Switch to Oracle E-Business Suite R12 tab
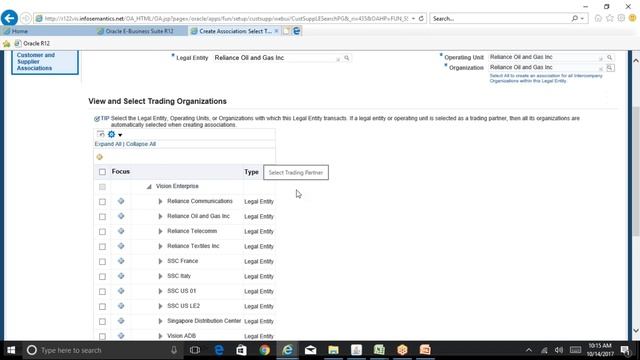This screenshot has height=360, width=640. 141,31
